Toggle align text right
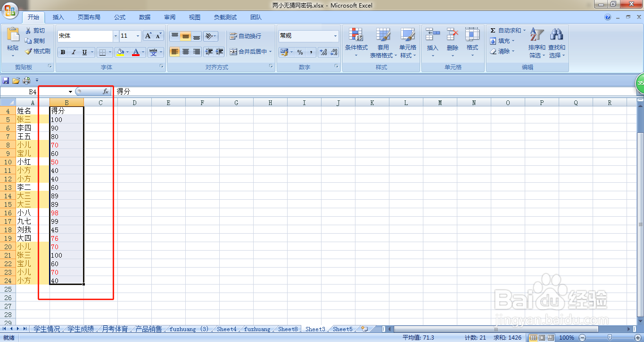This screenshot has width=644, height=342. tap(196, 52)
